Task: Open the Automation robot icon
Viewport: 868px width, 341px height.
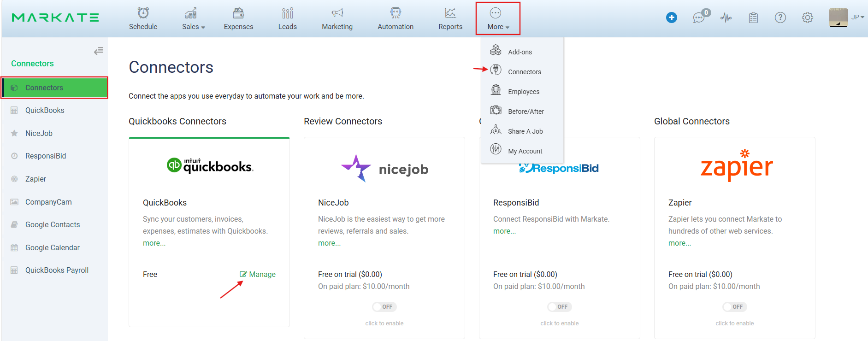Action: pos(396,13)
